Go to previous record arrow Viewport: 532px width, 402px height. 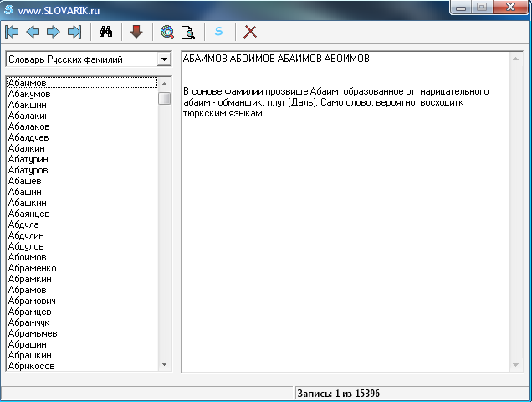pos(33,32)
